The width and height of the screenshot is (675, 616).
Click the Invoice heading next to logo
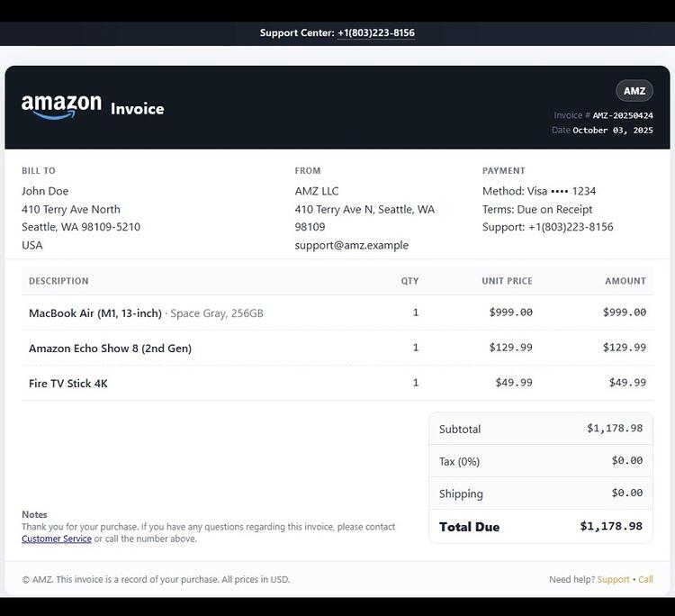click(x=138, y=109)
